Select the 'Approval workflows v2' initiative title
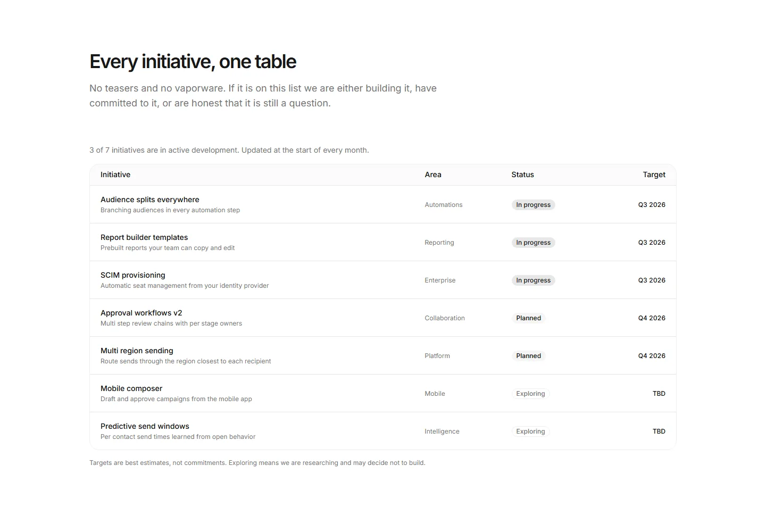The width and height of the screenshot is (766, 532). (x=141, y=313)
